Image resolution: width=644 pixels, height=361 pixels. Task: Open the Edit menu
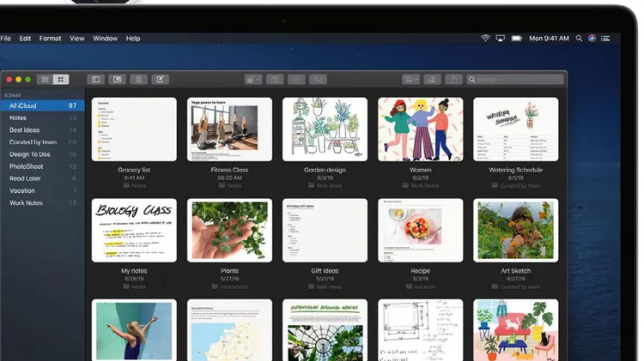tap(25, 38)
